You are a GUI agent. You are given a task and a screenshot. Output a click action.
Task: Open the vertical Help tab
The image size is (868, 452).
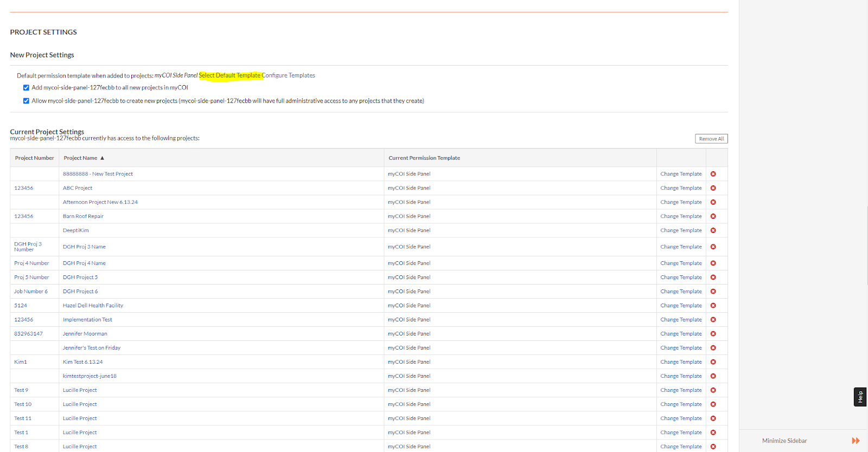pos(860,397)
